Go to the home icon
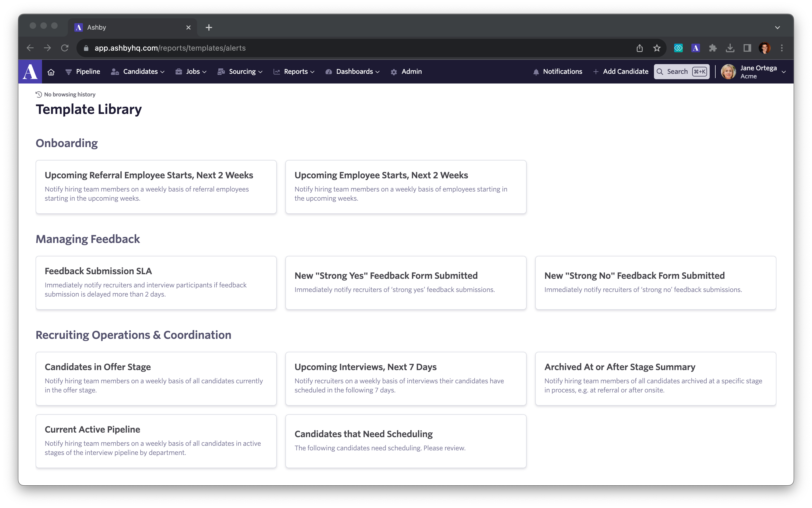The height and width of the screenshot is (508, 812). tap(51, 72)
